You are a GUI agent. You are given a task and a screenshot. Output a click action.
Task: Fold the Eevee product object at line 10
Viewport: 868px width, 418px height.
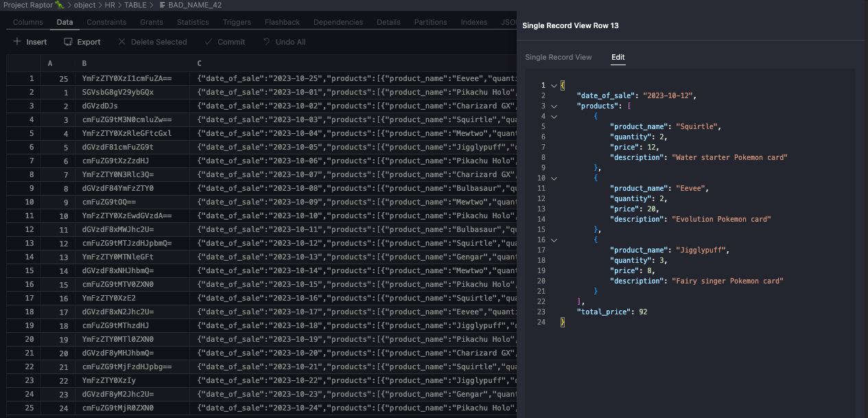pos(554,178)
